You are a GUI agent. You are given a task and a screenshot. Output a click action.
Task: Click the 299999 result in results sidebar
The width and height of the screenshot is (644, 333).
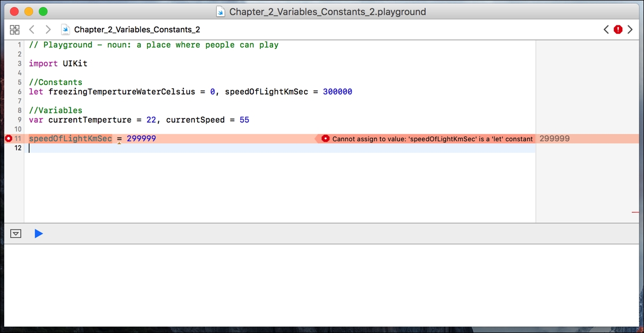pyautogui.click(x=554, y=139)
